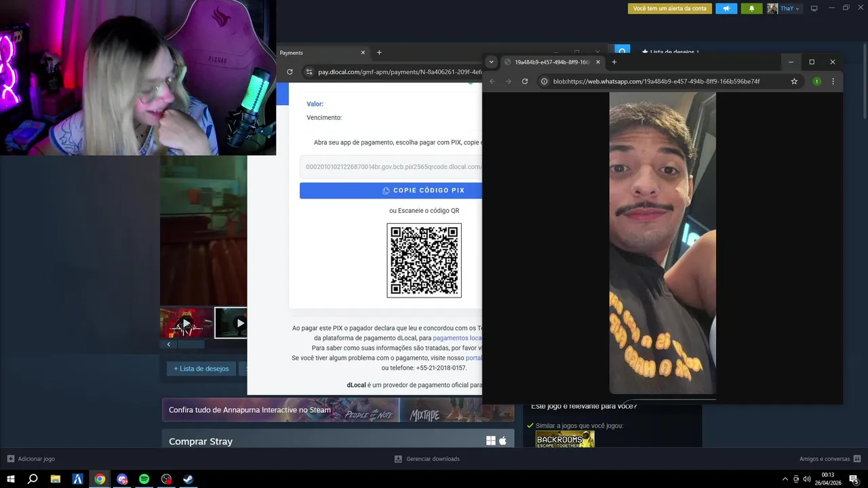The height and width of the screenshot is (488, 868).
Task: Click the COPIE CÓDIGO PIX button
Action: tap(391, 190)
